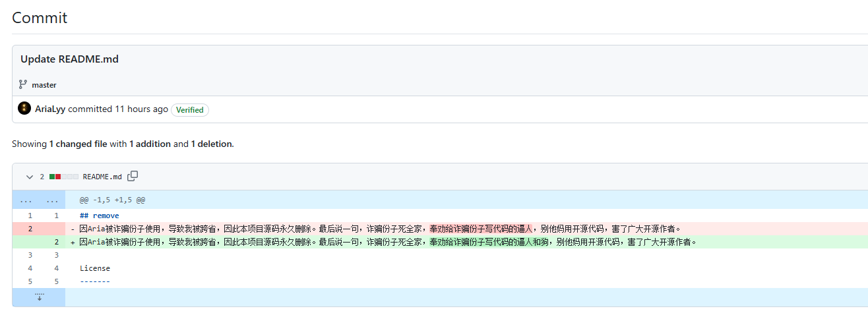
Task: Collapse the README.md diff with the chevron
Action: coord(29,177)
